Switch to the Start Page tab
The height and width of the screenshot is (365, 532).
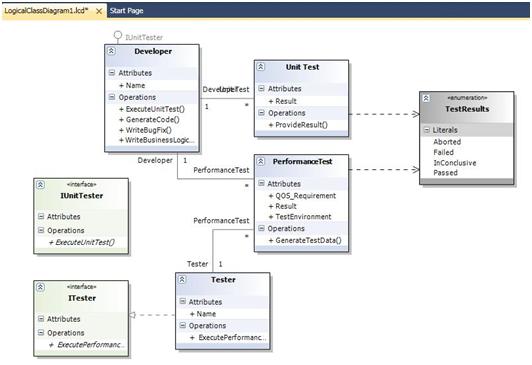click(126, 11)
